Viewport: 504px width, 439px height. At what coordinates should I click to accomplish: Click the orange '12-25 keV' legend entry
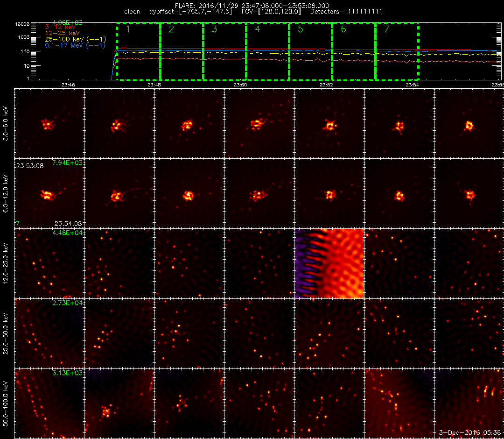coord(62,33)
